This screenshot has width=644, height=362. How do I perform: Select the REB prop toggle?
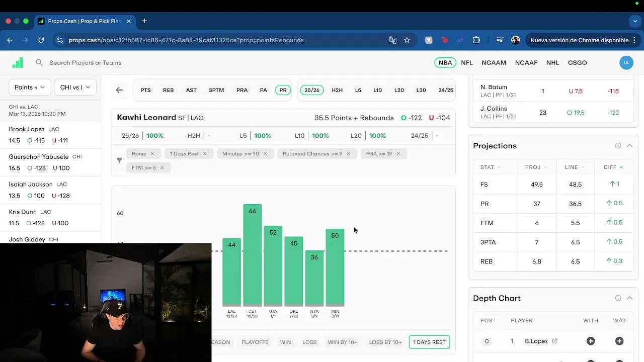click(x=168, y=90)
